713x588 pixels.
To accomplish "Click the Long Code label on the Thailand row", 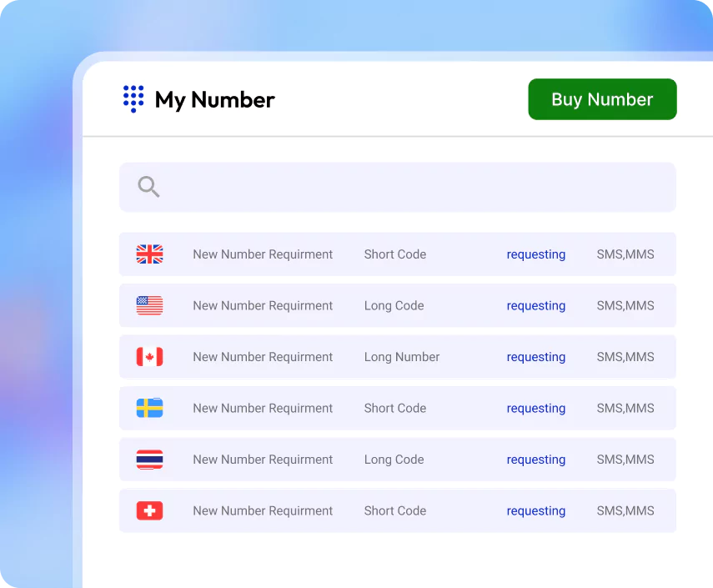I will pos(394,459).
